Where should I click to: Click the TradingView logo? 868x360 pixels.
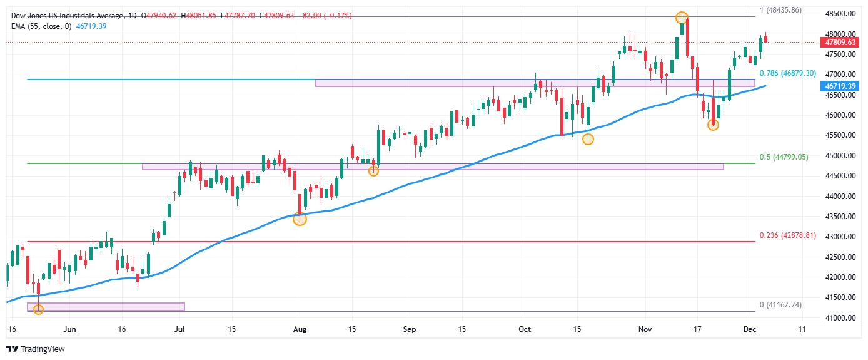pyautogui.click(x=36, y=349)
